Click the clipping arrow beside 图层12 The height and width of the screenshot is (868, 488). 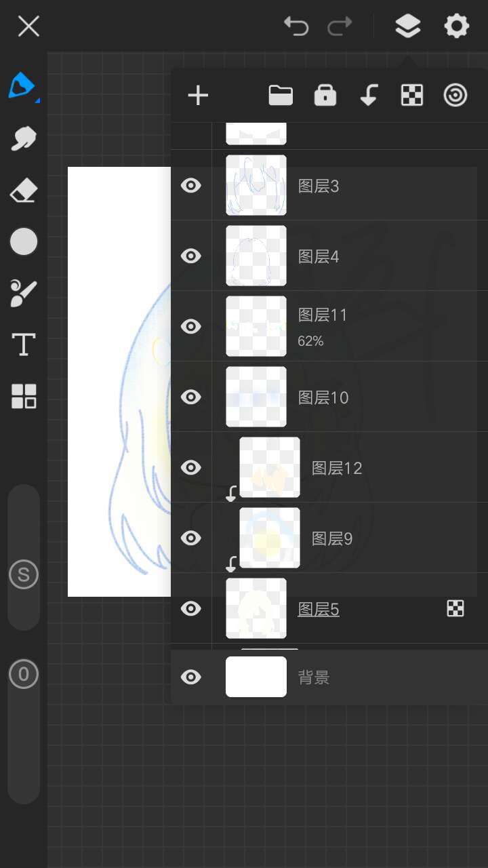(231, 494)
